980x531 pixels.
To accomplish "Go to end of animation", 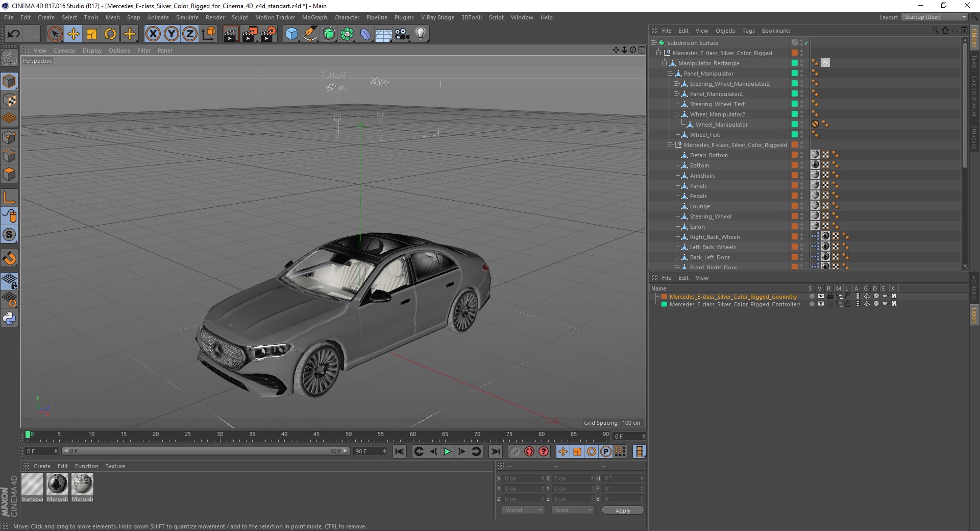I will [x=495, y=451].
